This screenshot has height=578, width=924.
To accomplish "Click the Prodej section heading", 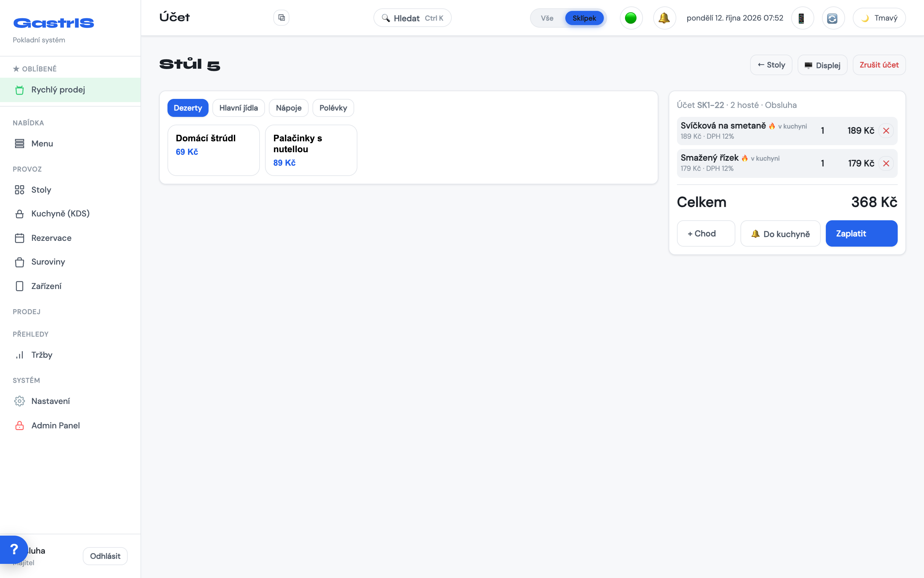I will tap(27, 312).
